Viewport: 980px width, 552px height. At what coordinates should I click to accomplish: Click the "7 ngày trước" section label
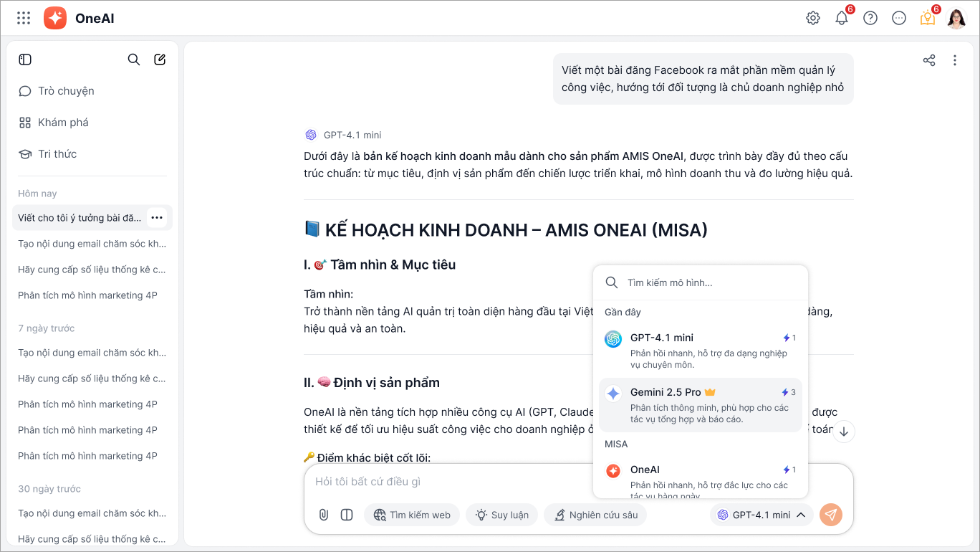click(47, 328)
